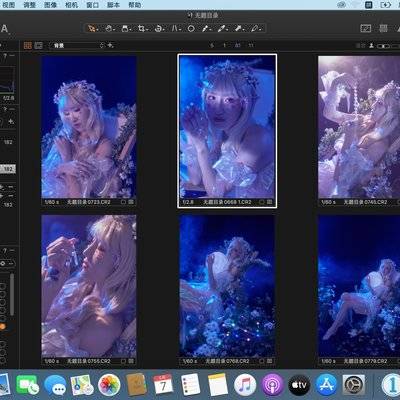400x400 pixels.
Task: Expand the cursor tool options arrow
Action: [x=97, y=30]
